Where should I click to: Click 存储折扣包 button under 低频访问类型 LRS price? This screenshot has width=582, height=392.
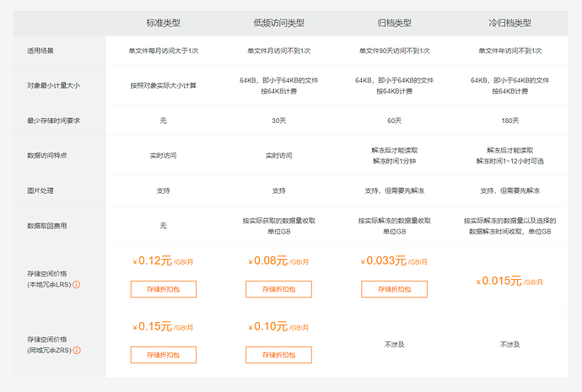point(278,289)
